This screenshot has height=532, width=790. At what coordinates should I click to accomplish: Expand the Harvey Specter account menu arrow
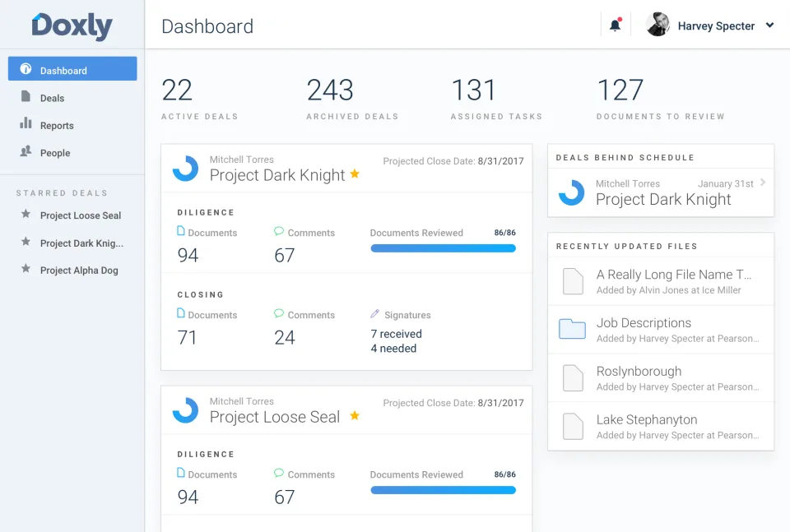point(769,25)
